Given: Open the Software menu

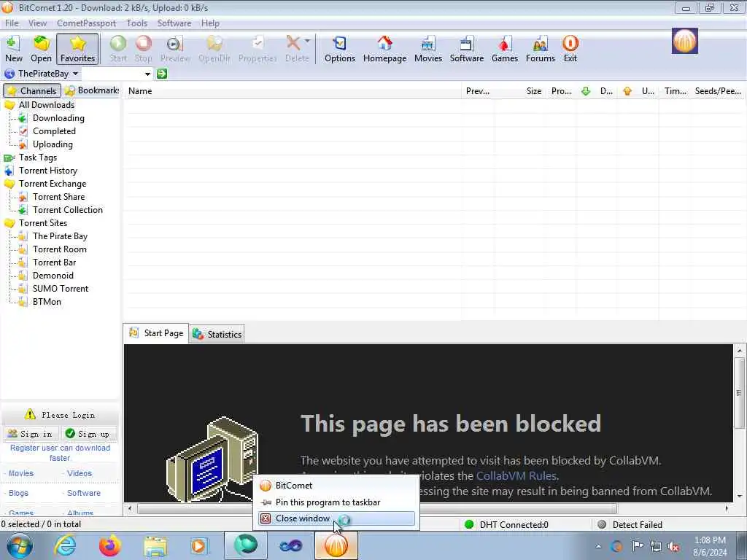Looking at the screenshot, I should [174, 23].
